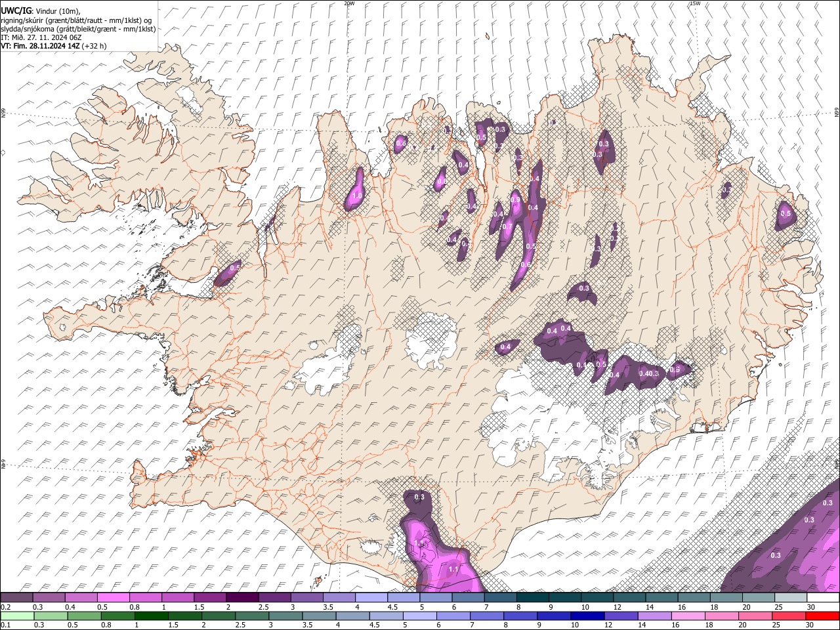840x630 pixels.
Task: Click the white 30 swatch in upper legend row
Action: pos(823,598)
